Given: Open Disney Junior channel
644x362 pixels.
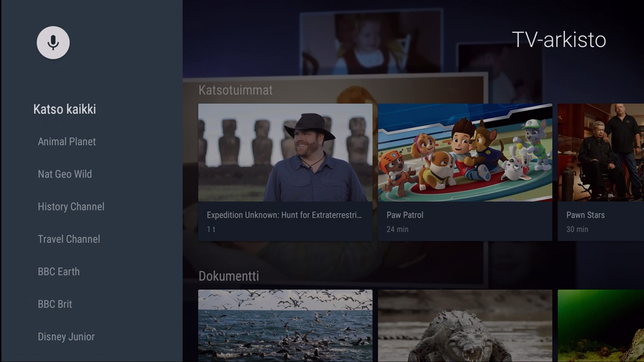Looking at the screenshot, I should [x=66, y=337].
